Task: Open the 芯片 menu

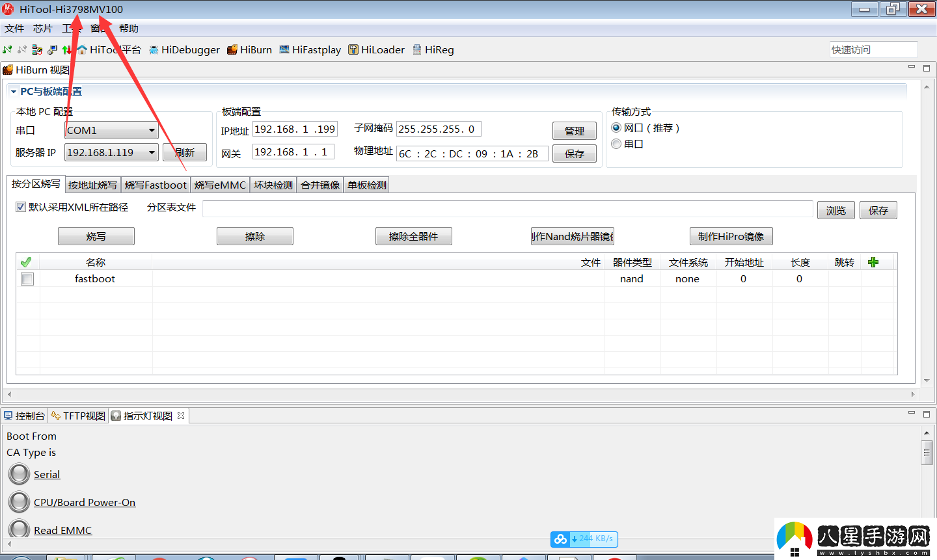Action: pyautogui.click(x=42, y=28)
